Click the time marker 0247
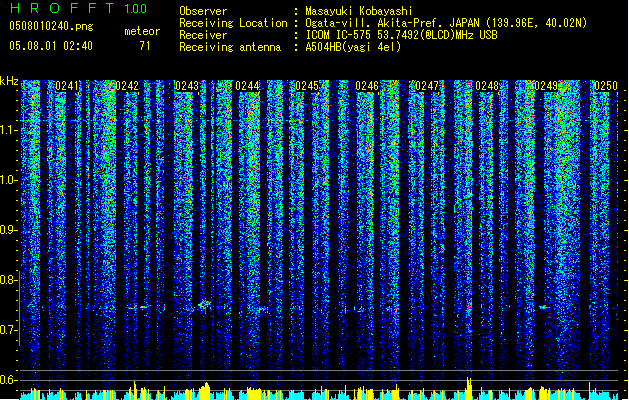Image resolution: width=629 pixels, height=400 pixels. 427,86
